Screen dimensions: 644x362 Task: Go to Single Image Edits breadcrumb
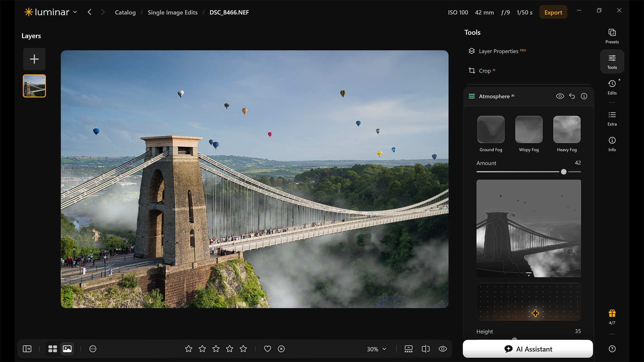pos(173,12)
